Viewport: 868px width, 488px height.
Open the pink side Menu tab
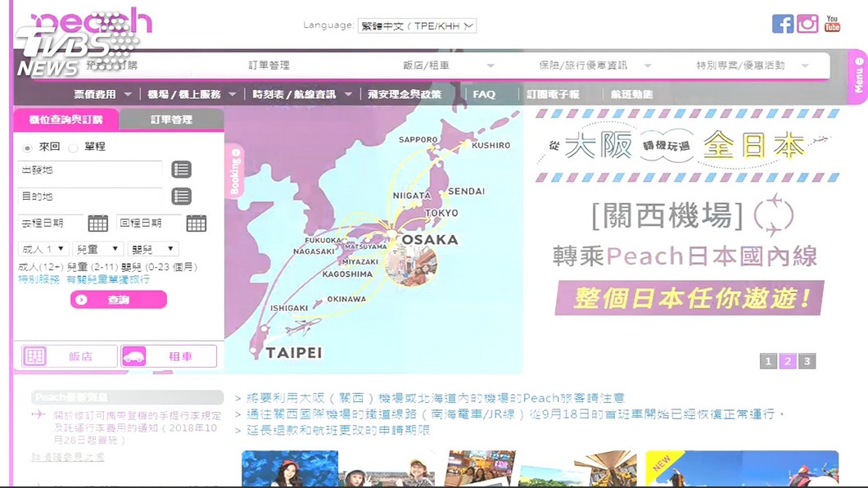(x=858, y=78)
